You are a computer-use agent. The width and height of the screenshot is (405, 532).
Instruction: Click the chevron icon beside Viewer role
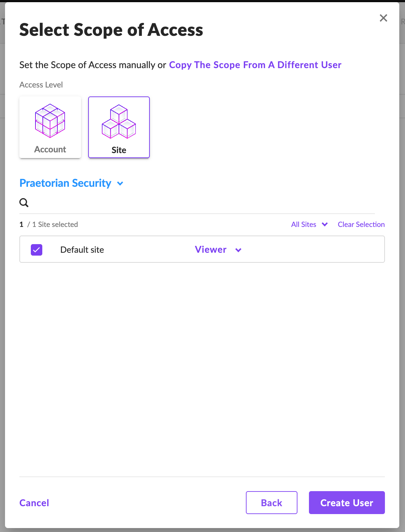(238, 250)
